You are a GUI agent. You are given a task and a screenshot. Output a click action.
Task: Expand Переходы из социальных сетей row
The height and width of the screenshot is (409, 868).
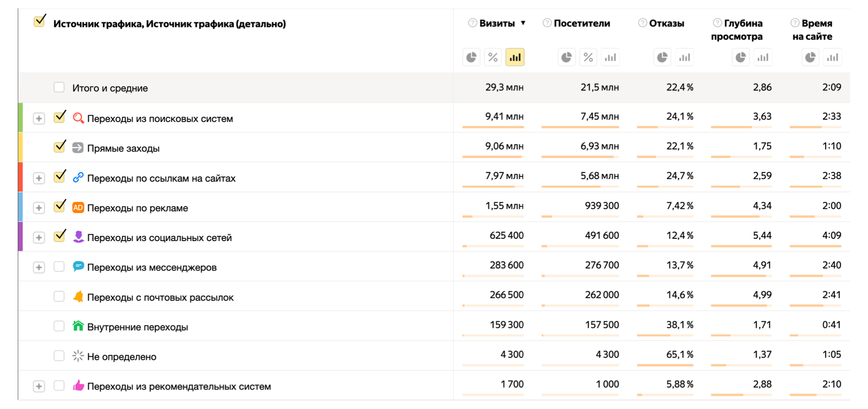coord(39,238)
